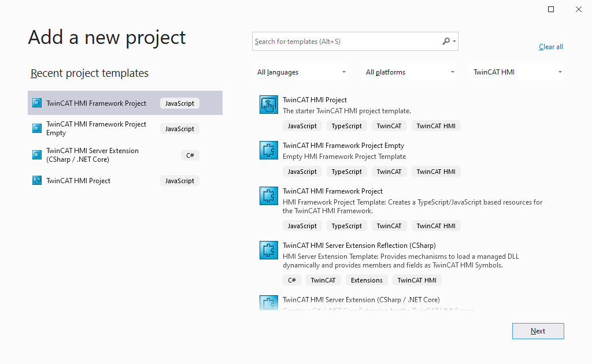Viewport: 592px width, 364px height.
Task: Select recent TwinCAT HMI Framework Project Empty
Action: point(125,129)
